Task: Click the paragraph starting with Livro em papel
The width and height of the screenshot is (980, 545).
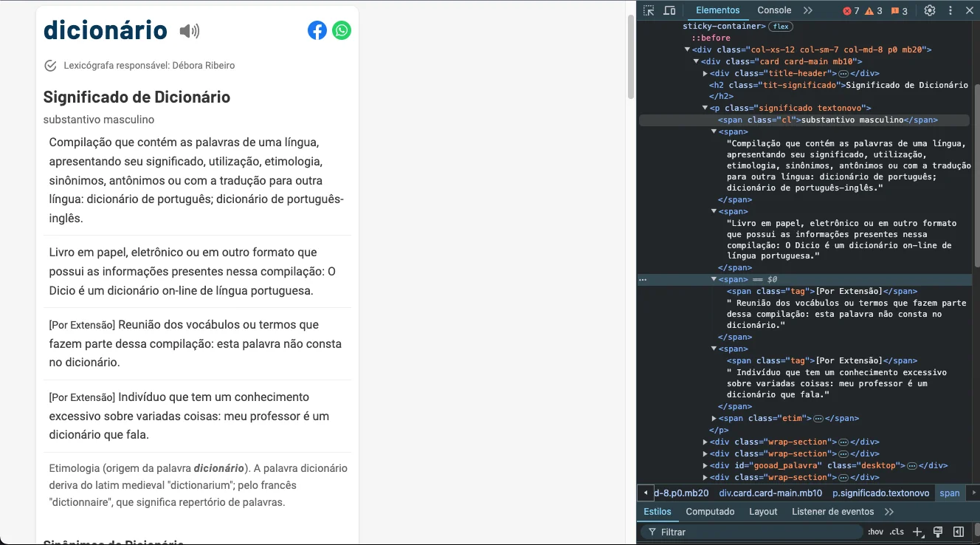Action: (192, 272)
